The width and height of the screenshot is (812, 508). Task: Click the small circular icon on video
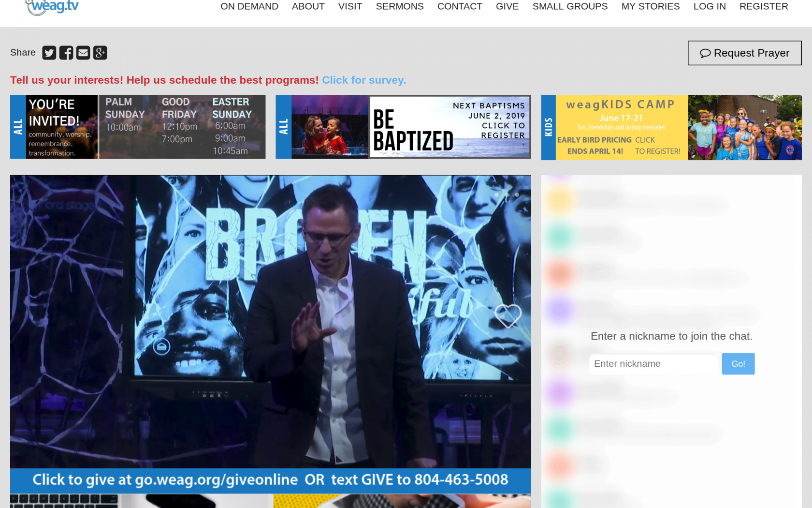161,346
